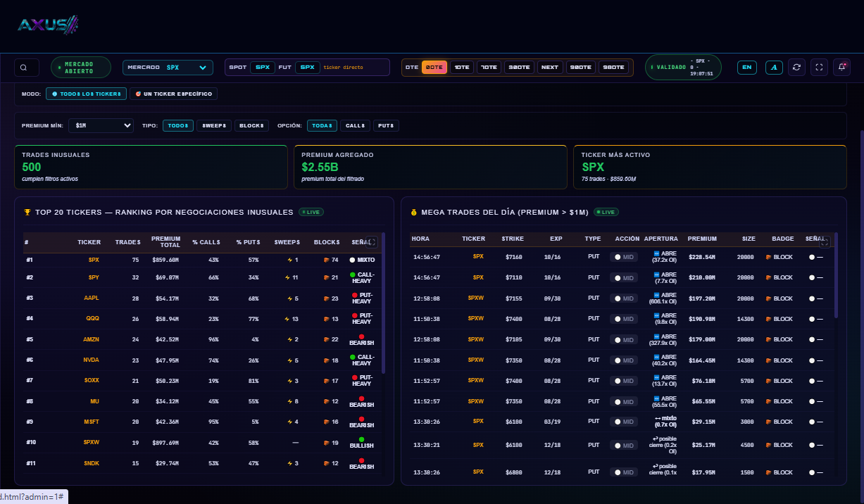
Task: Expand the Mega Trades table fullscreen icon
Action: coord(825,242)
